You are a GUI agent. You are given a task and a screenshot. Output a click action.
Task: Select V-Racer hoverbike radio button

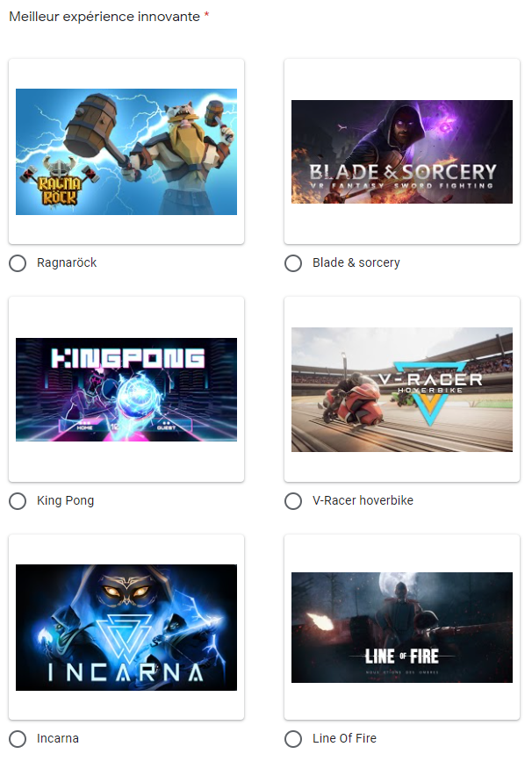click(x=293, y=501)
